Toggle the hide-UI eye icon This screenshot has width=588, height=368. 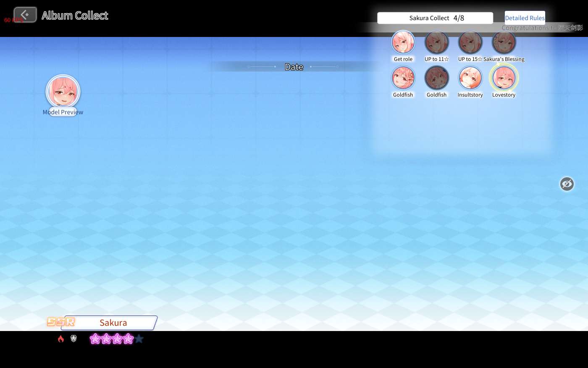567,184
